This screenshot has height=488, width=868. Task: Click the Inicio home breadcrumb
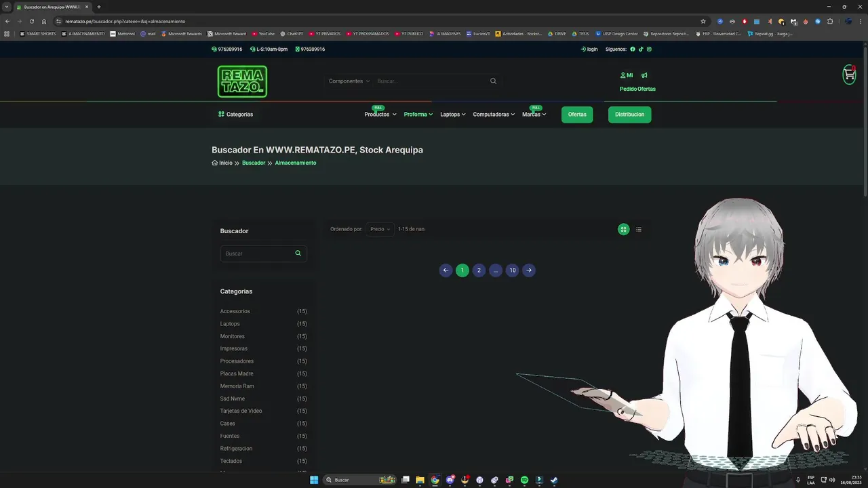tap(222, 163)
